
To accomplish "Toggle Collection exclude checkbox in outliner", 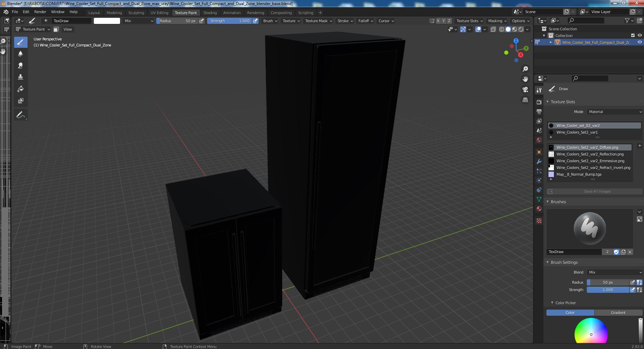I will click(633, 35).
